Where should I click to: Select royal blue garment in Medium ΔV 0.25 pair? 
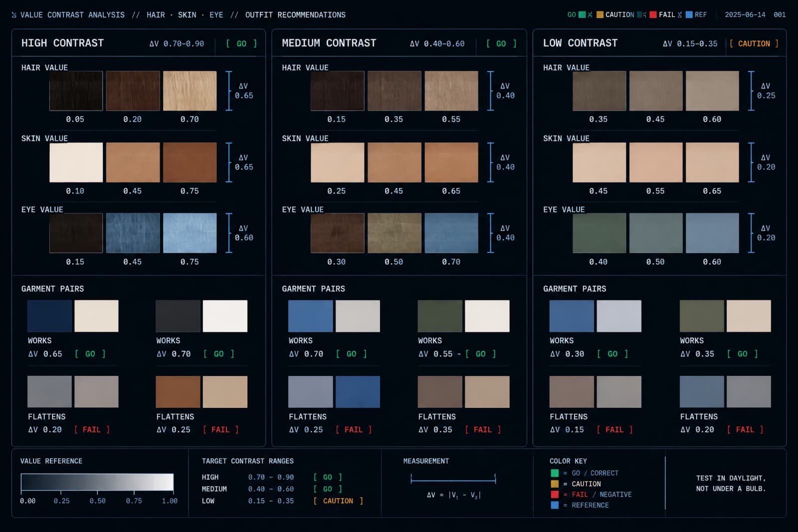coord(358,392)
